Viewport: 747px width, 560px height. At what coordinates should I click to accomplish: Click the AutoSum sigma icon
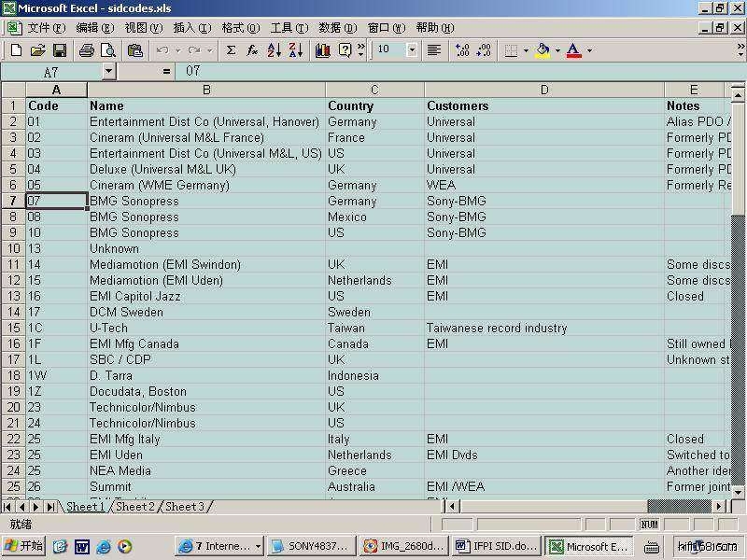tap(231, 50)
